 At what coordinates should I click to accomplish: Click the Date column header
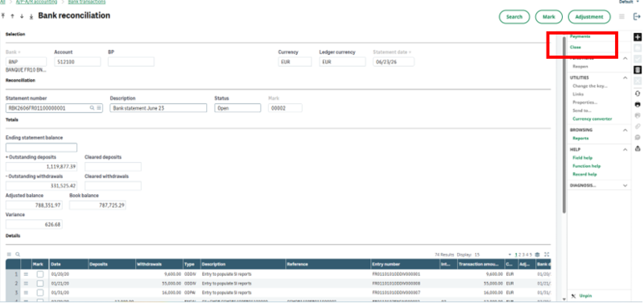[68, 264]
